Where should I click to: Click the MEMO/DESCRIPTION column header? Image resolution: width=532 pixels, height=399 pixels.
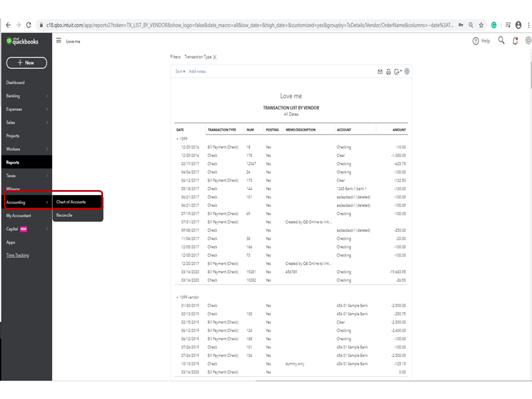point(300,130)
